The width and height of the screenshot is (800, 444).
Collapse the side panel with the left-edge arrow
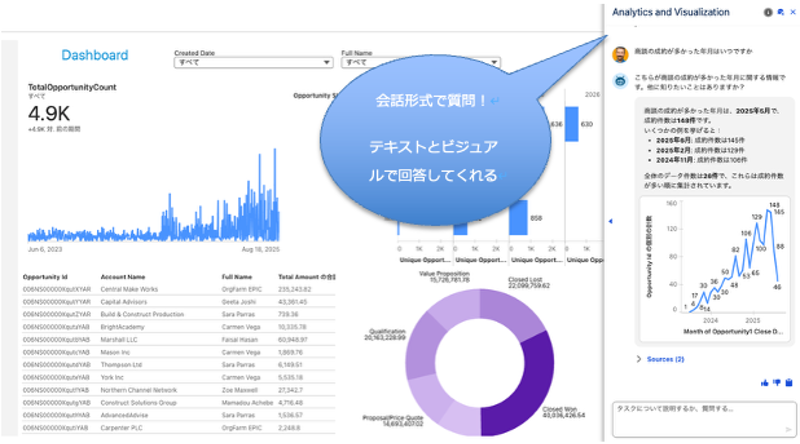coord(610,221)
